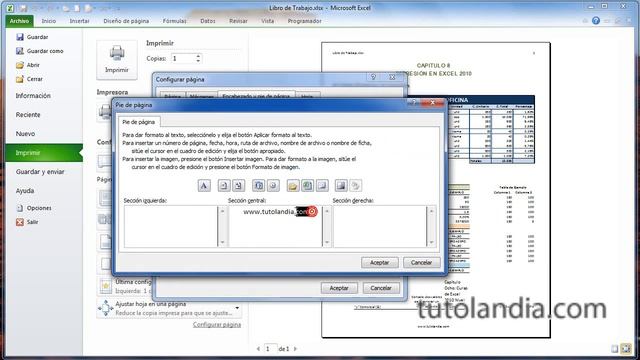The height and width of the screenshot is (360, 640).
Task: Switch to the Archivo tab
Action: (x=19, y=21)
